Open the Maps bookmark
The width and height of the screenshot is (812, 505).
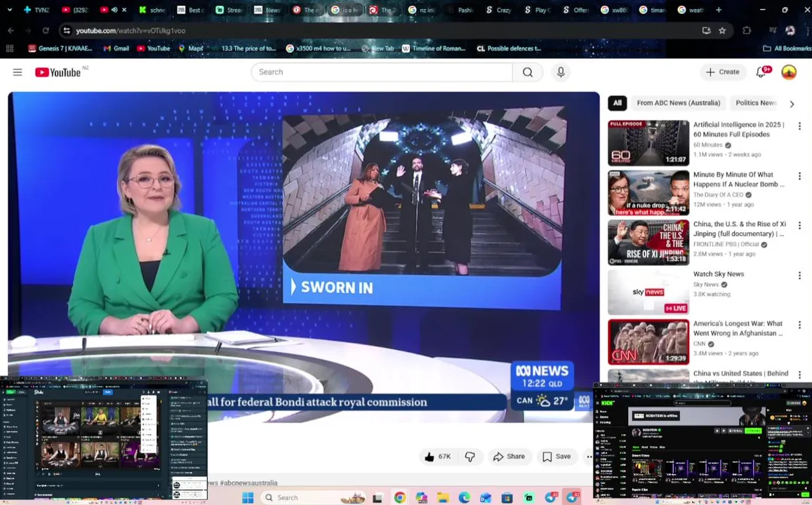coord(191,48)
